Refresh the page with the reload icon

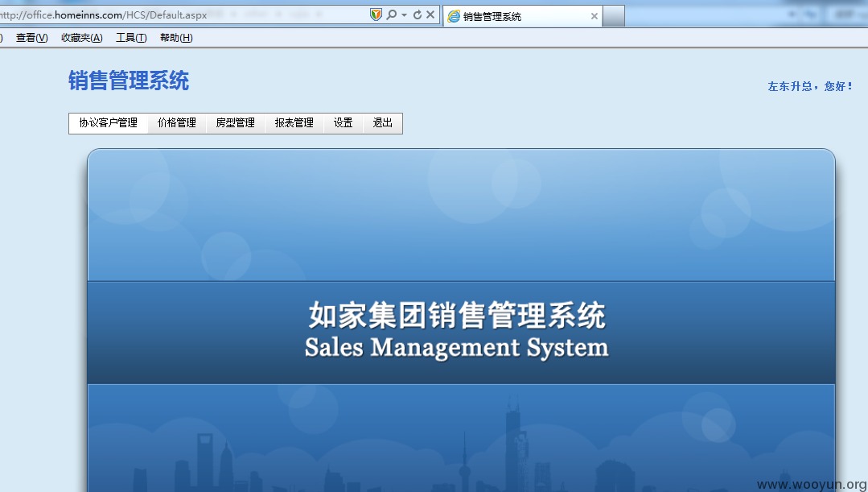pos(418,15)
